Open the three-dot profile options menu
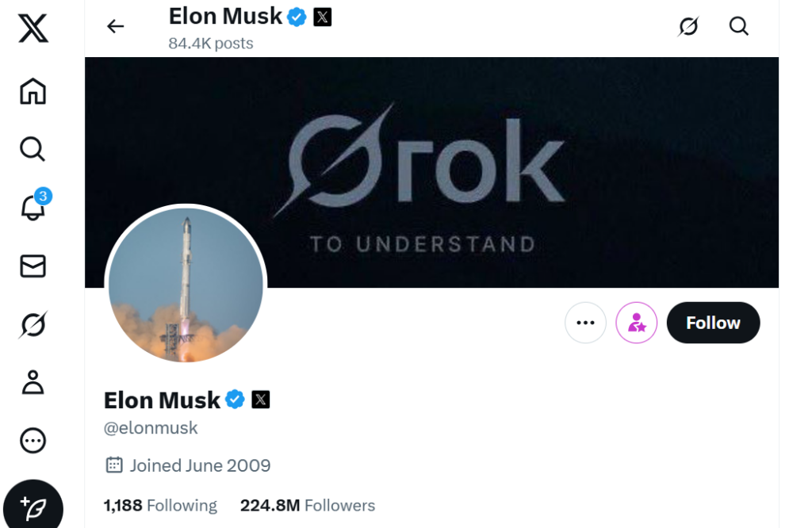The height and width of the screenshot is (528, 812). click(585, 323)
